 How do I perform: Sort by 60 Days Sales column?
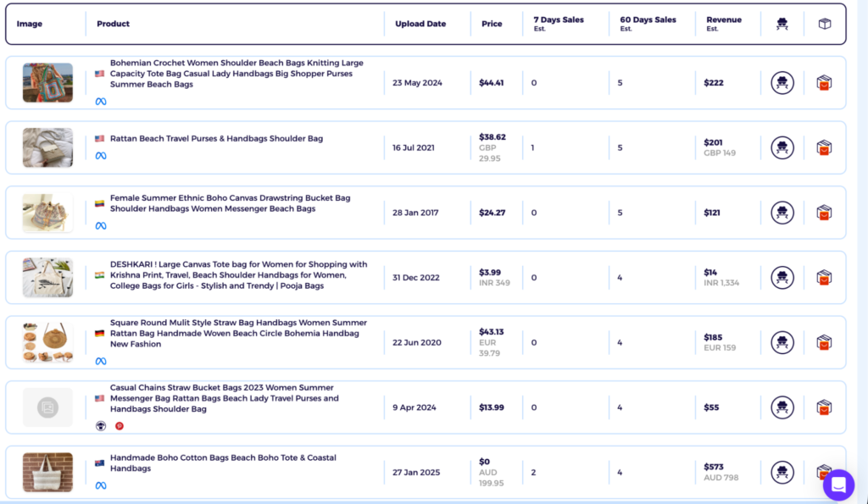[648, 23]
